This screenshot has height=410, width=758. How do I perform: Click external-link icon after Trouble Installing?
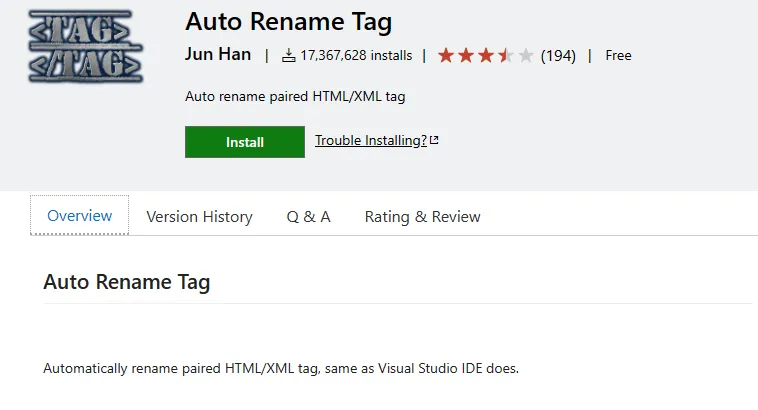(435, 140)
